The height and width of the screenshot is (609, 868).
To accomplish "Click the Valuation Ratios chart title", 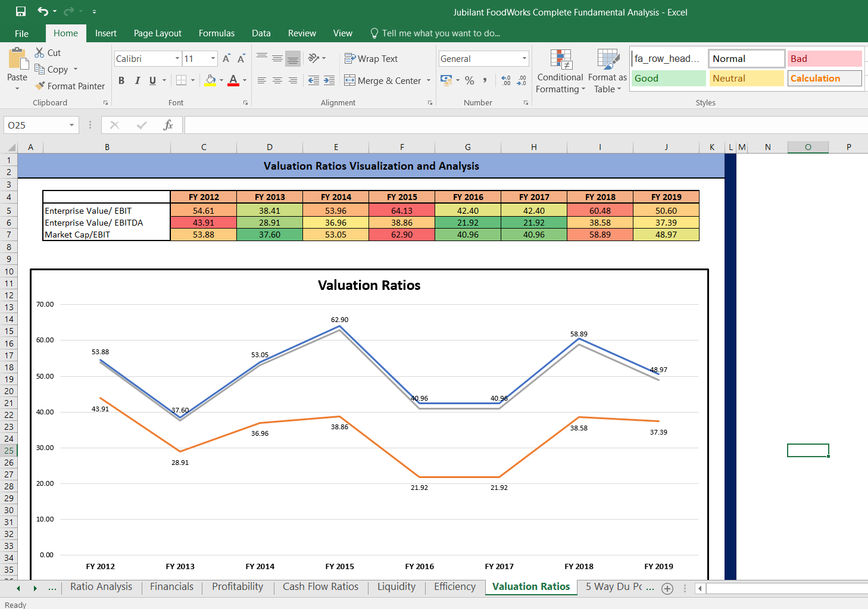I will tap(369, 285).
